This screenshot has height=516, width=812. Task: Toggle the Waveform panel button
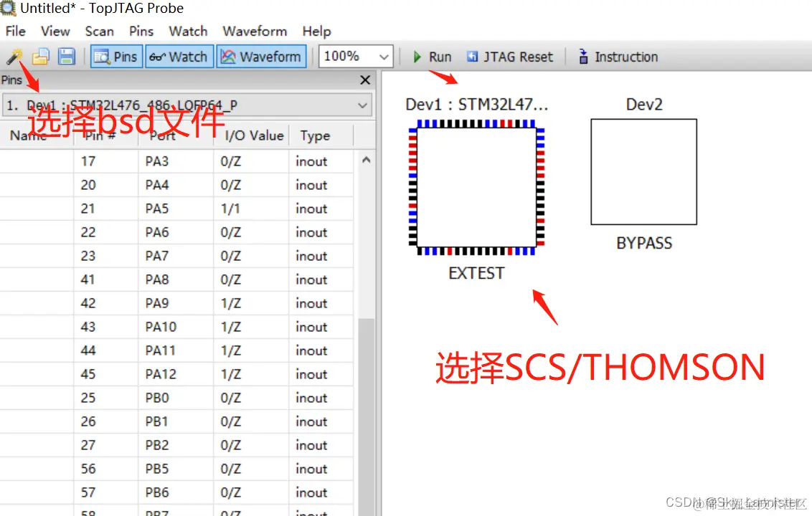(x=262, y=57)
